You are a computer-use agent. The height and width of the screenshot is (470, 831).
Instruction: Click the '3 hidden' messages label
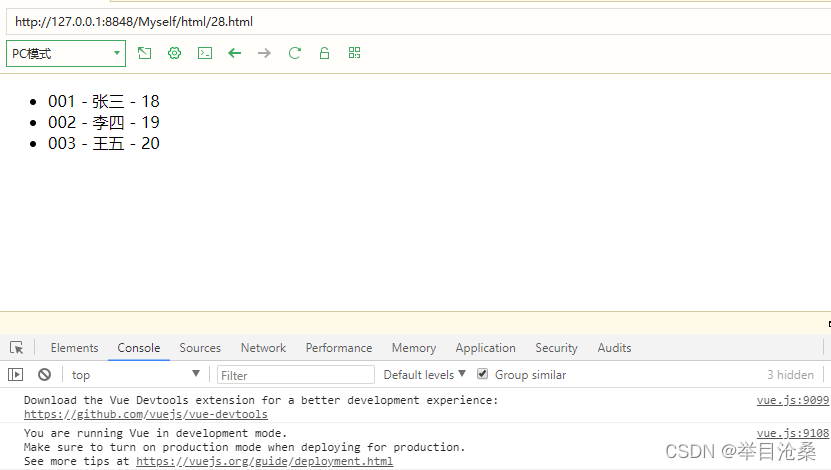pos(790,375)
